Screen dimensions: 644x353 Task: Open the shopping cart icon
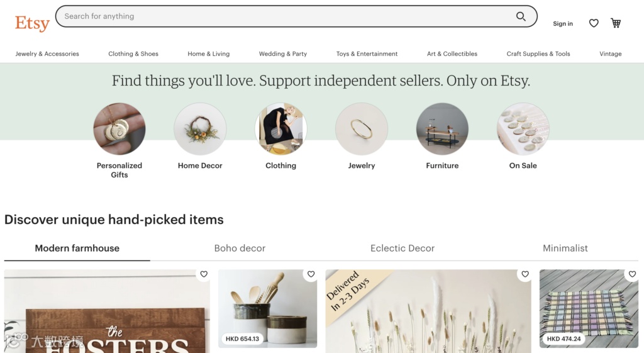click(x=616, y=23)
